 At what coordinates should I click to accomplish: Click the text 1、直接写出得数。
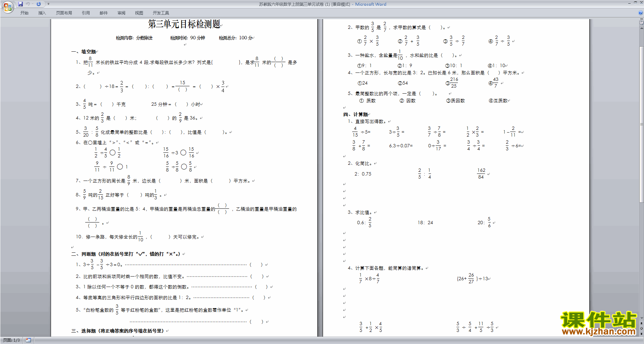point(367,121)
